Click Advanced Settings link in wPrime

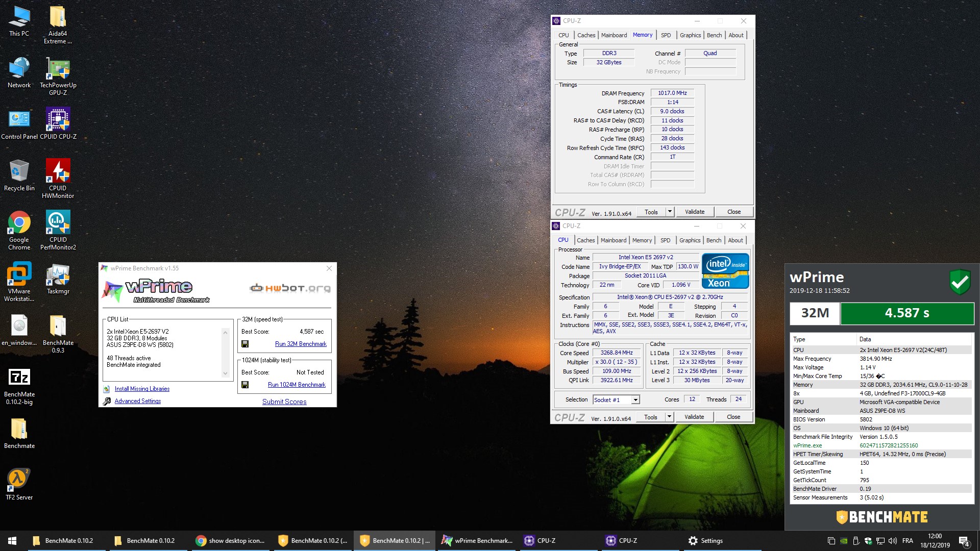pos(138,402)
